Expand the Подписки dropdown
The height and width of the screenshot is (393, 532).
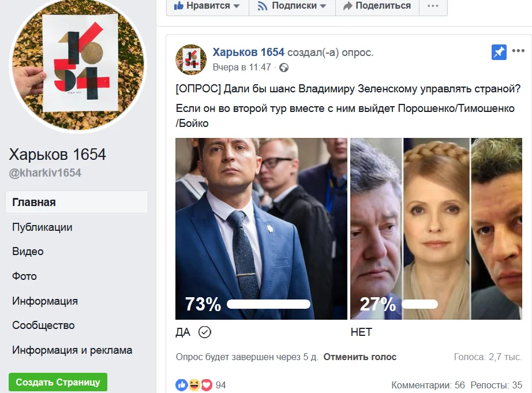(292, 6)
